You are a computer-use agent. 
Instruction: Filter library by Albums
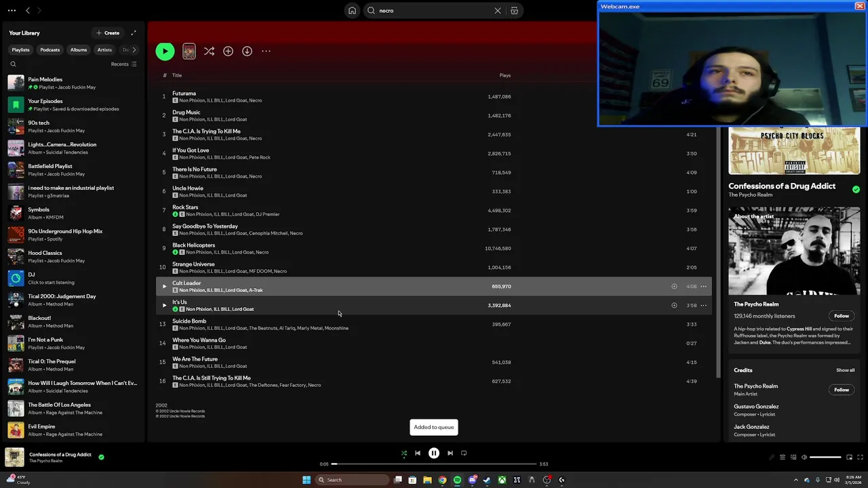[x=79, y=49]
